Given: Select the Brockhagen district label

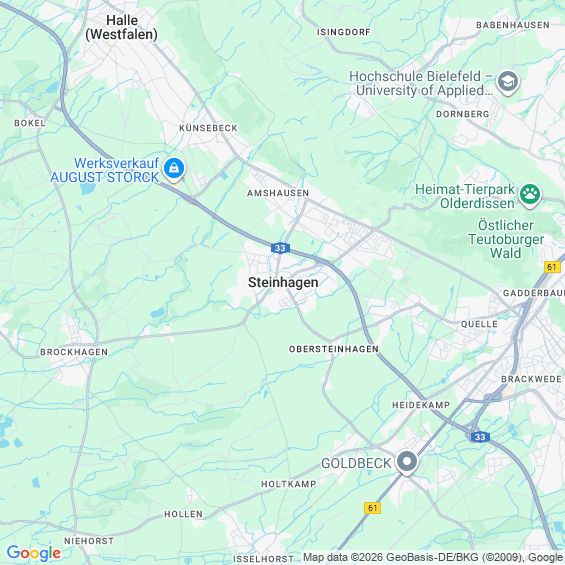Looking at the screenshot, I should click(x=74, y=352).
